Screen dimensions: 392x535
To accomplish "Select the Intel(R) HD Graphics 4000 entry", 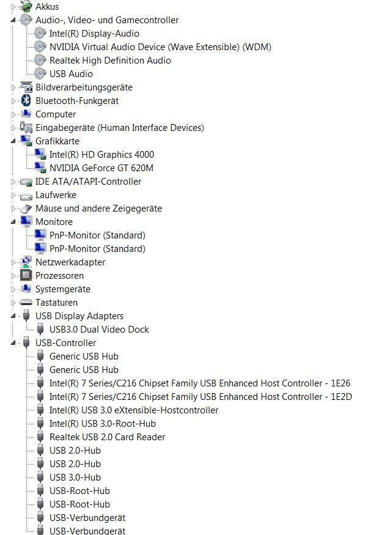I will tap(102, 155).
